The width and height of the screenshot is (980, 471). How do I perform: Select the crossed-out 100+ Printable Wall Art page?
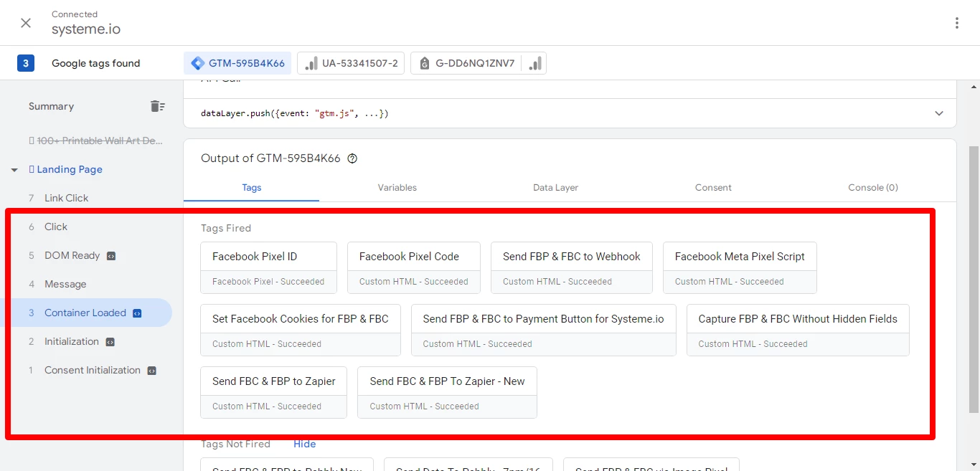[96, 141]
